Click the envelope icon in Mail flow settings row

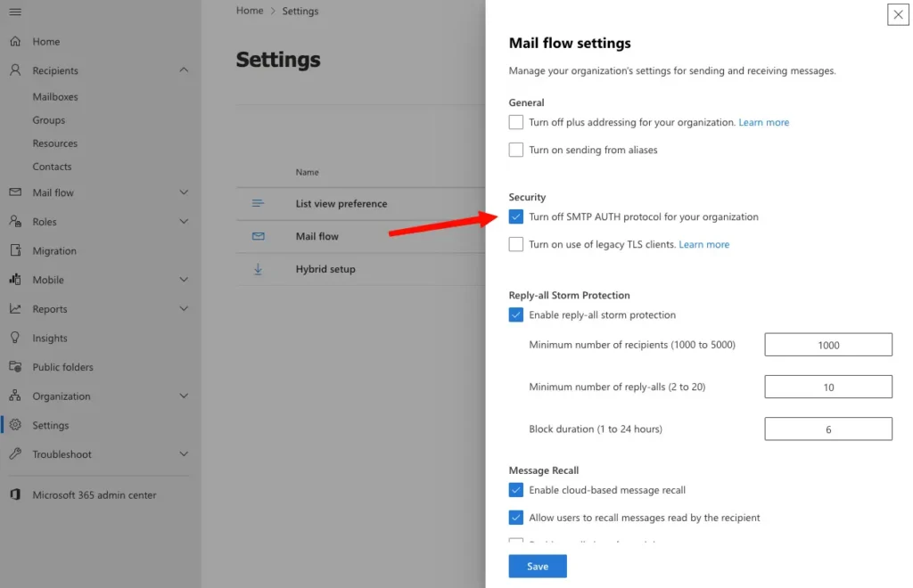click(x=258, y=236)
